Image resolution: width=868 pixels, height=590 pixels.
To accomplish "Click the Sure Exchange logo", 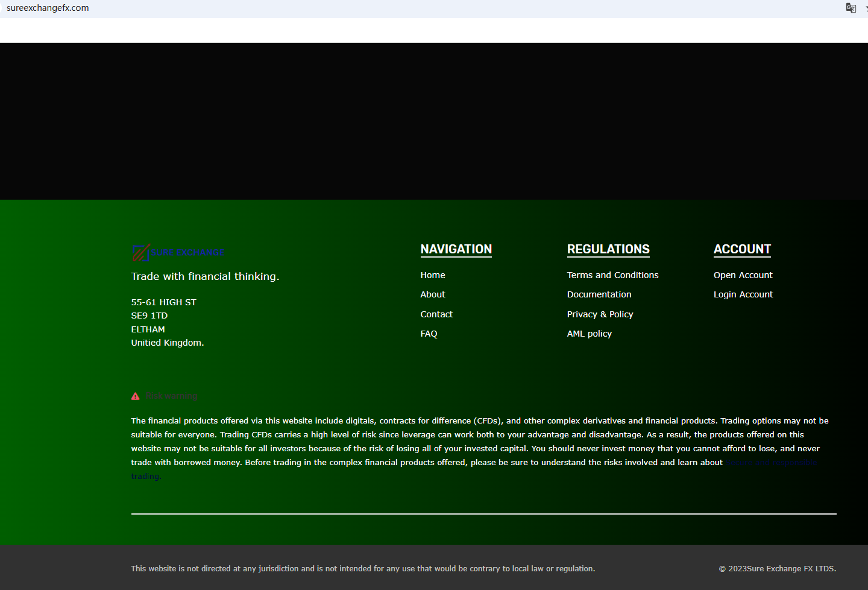I will pyautogui.click(x=178, y=253).
